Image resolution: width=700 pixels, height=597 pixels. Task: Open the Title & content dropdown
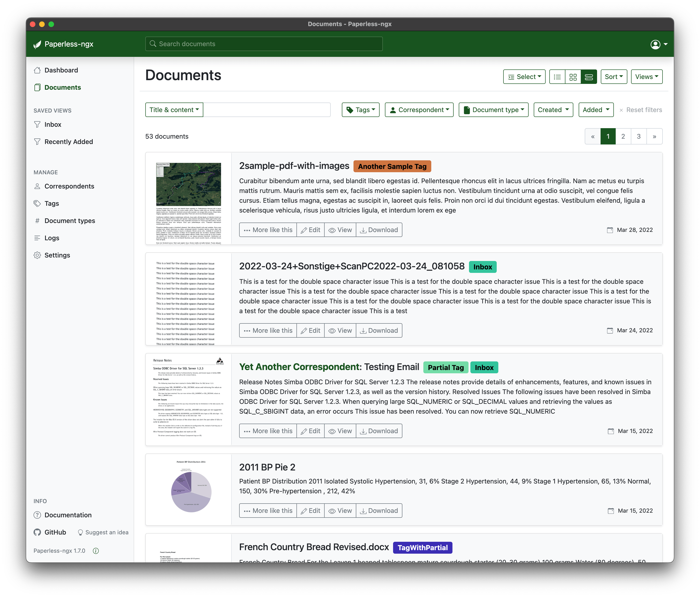[174, 110]
